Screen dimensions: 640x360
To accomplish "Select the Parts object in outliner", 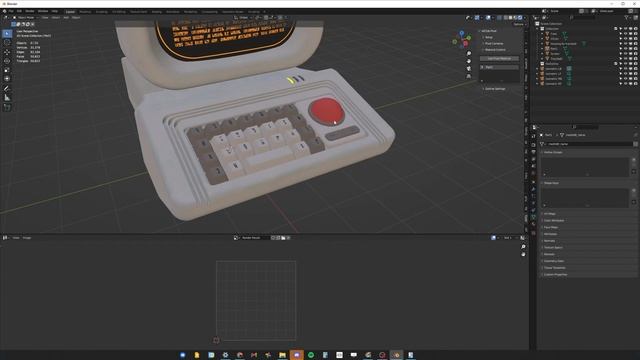I will coord(554,49).
